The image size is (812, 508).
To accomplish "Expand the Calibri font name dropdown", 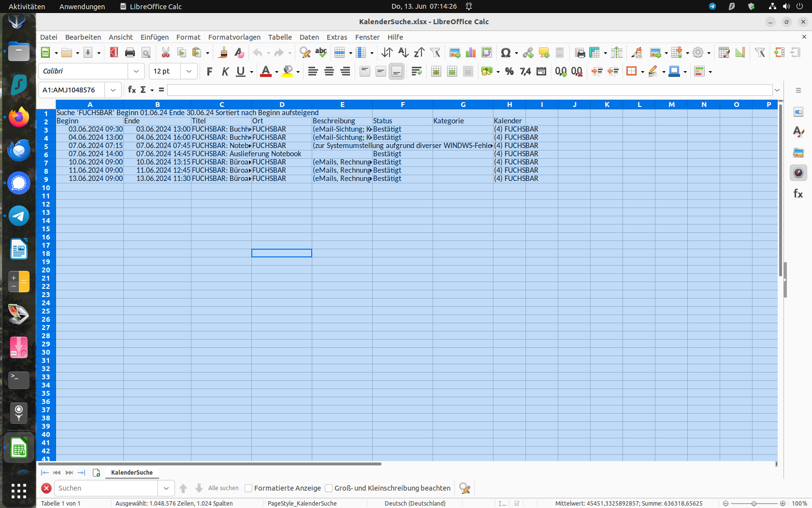I will [x=136, y=72].
